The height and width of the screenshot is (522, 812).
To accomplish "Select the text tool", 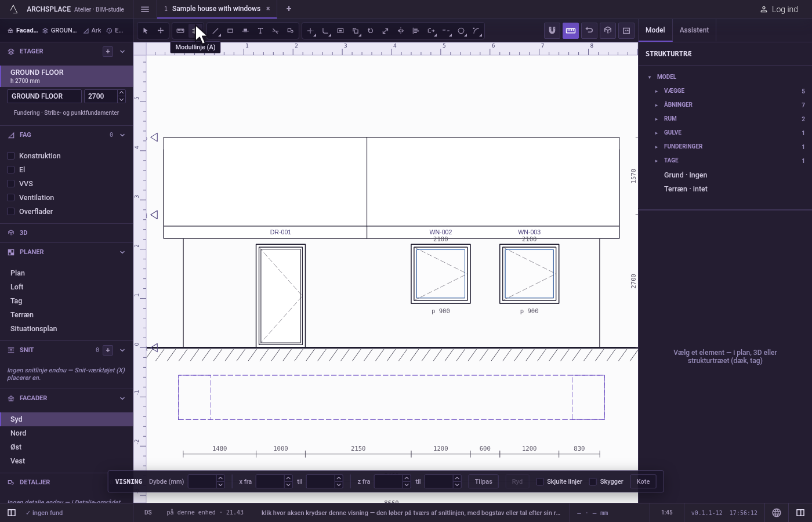I will pyautogui.click(x=260, y=31).
